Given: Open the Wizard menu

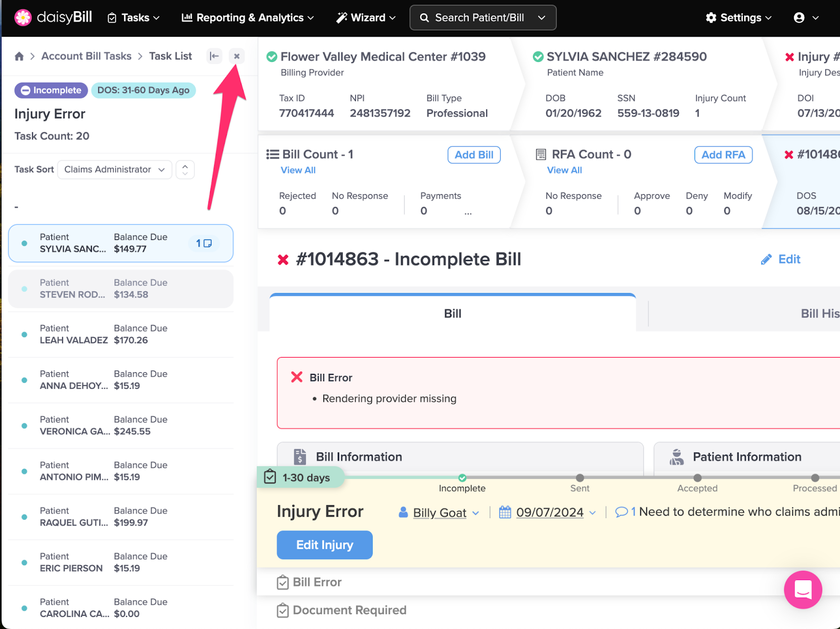Looking at the screenshot, I should [366, 18].
